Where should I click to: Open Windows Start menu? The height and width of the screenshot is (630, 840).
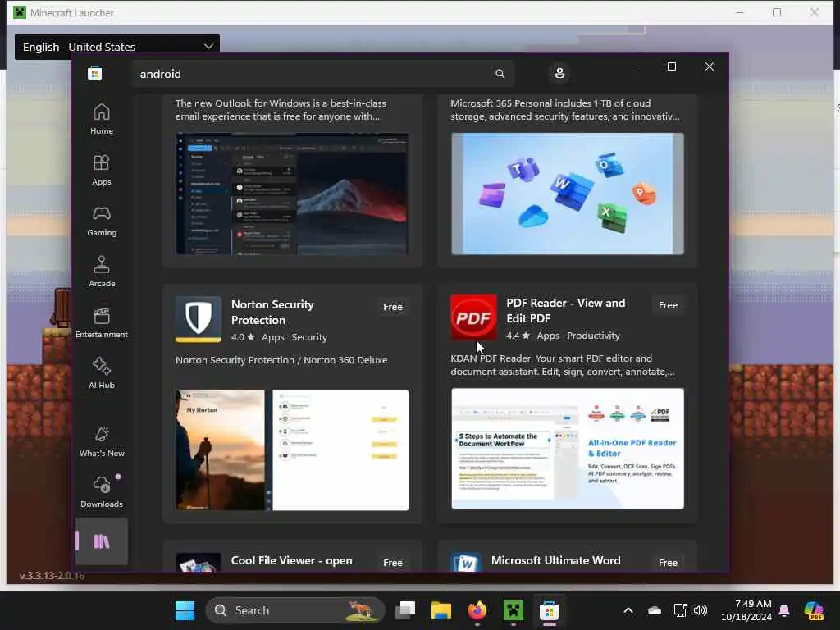(185, 610)
